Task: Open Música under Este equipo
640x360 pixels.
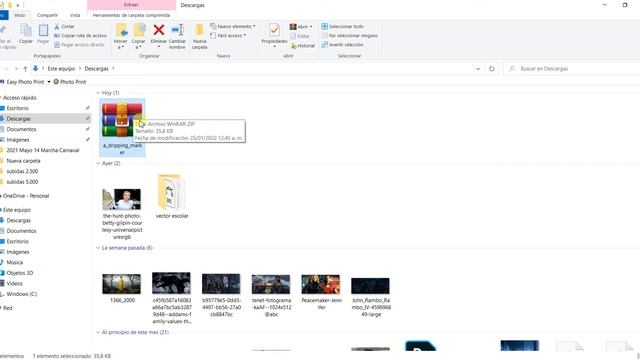Action: click(15, 262)
